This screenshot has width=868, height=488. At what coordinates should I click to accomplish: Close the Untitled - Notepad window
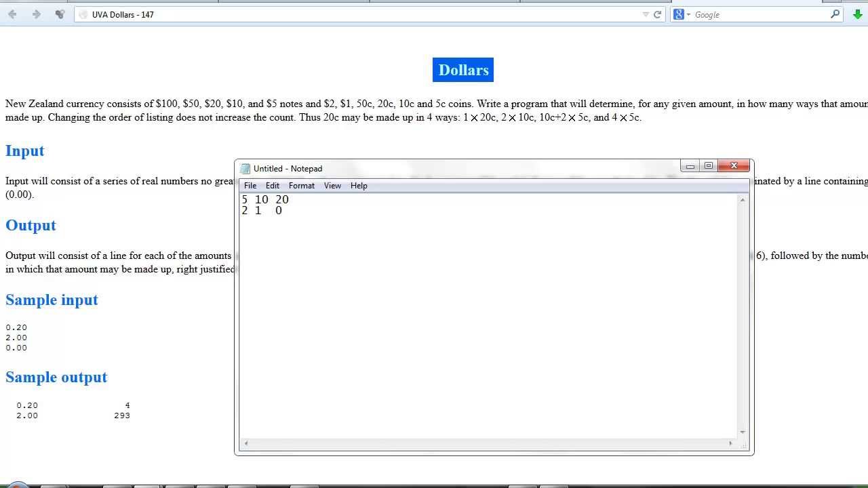click(x=734, y=166)
